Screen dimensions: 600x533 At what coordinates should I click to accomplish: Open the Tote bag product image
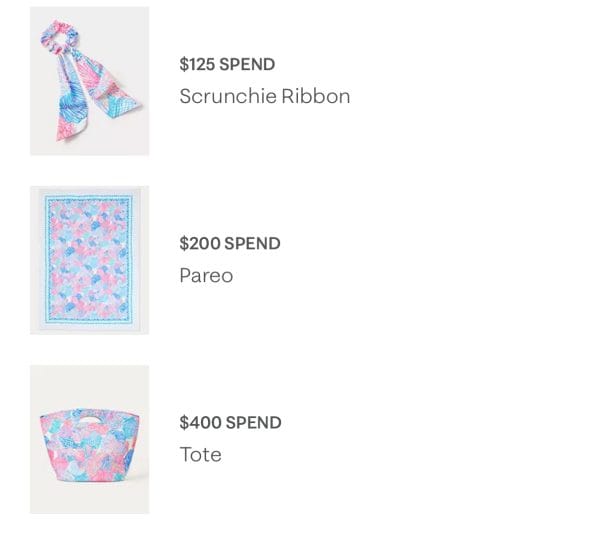click(90, 439)
